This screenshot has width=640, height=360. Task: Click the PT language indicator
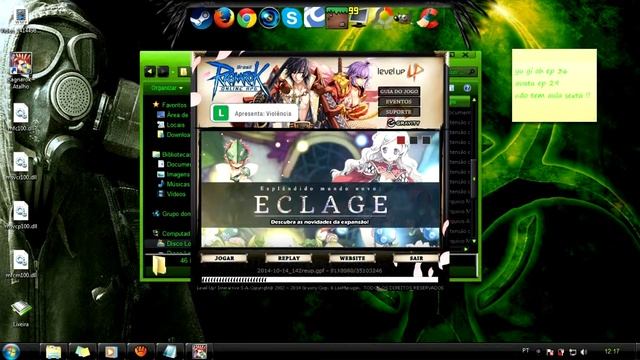click(526, 351)
